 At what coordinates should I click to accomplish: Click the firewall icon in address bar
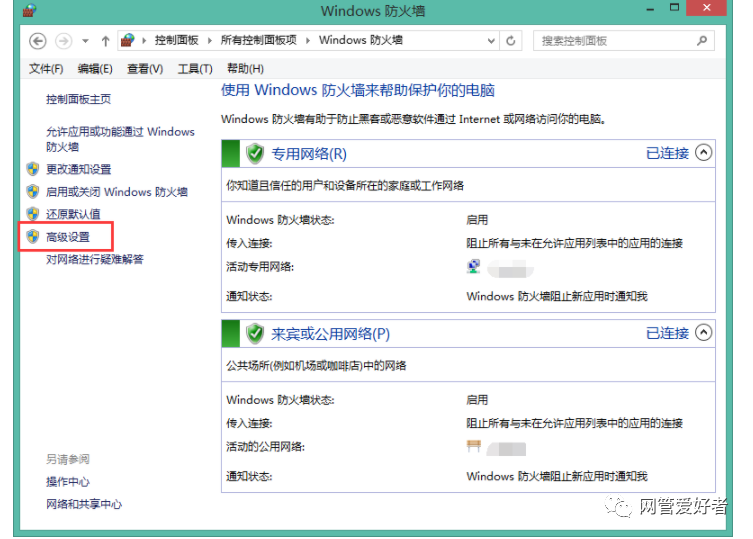coord(127,40)
